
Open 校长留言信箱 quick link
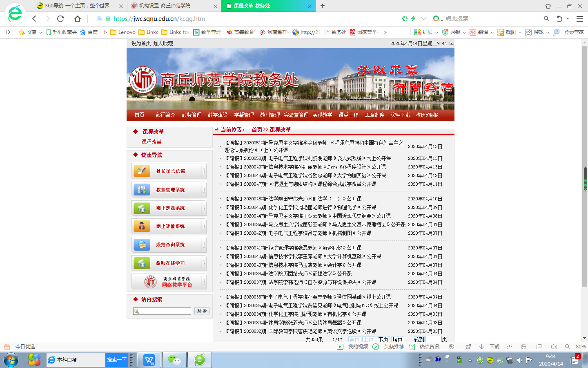coord(169,171)
